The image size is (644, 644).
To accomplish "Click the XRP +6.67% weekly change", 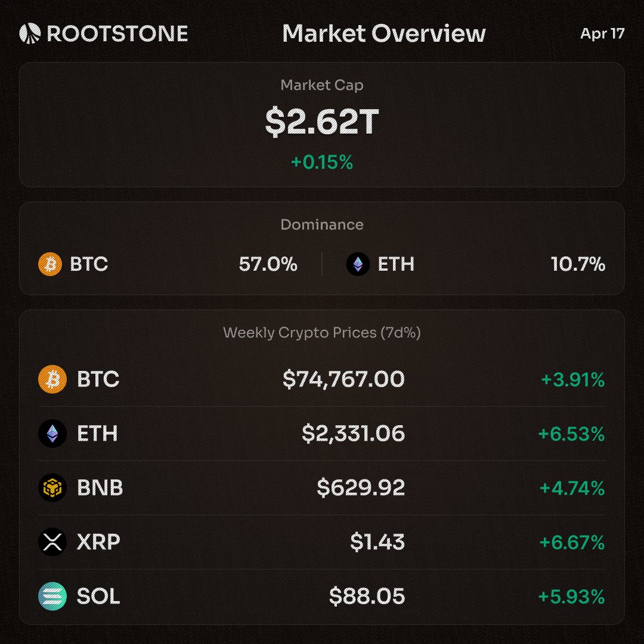I will click(x=572, y=543).
